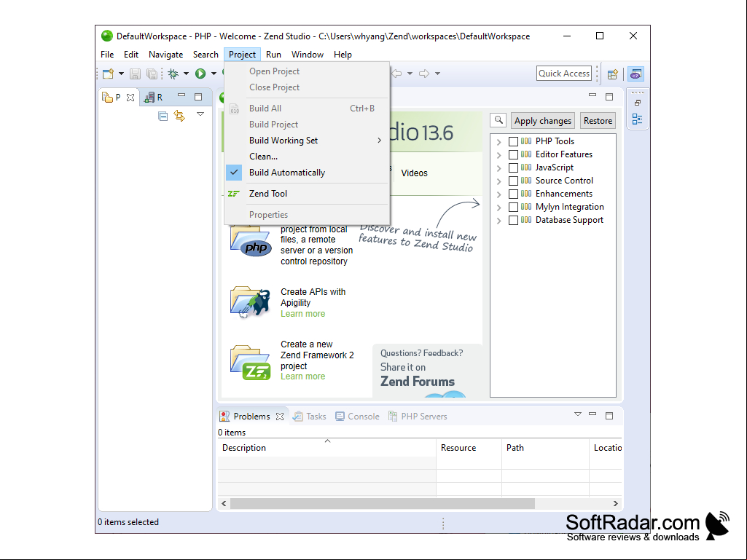This screenshot has width=747, height=560.
Task: Expand the PHP Tools tree node
Action: 498,142
